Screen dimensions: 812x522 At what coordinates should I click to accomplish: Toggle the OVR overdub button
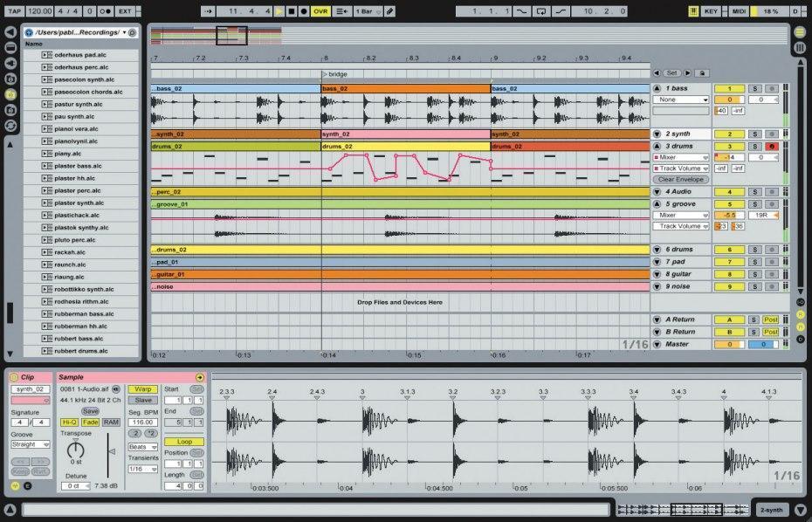[320, 11]
